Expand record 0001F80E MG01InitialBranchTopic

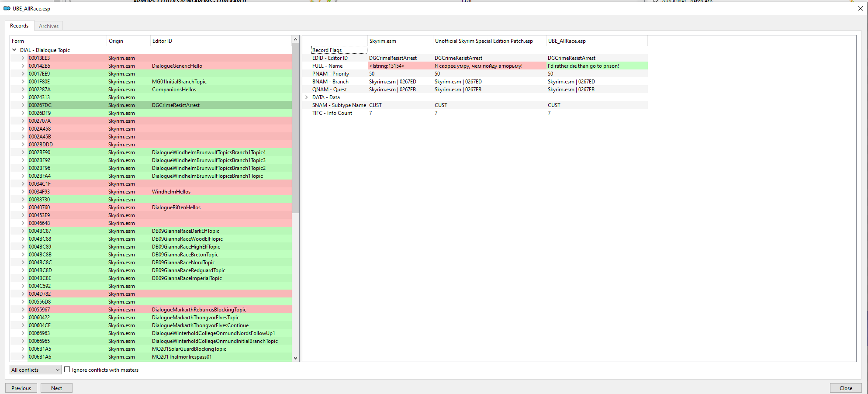[23, 82]
